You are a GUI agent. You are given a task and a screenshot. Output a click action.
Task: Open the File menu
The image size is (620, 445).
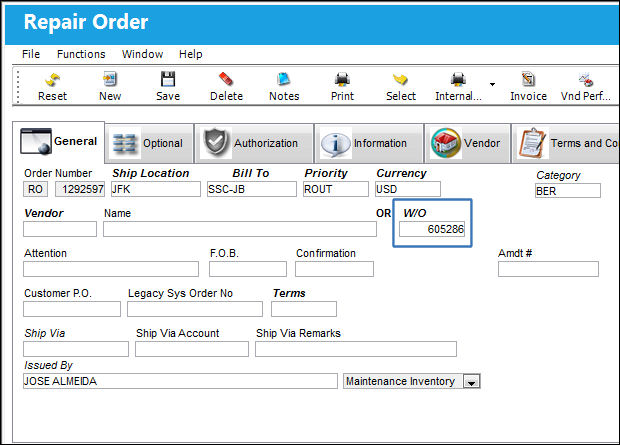31,54
